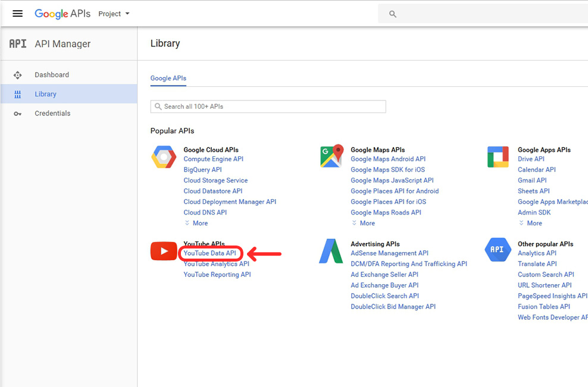Screen dimensions: 588x387
Task: Click the Google Cloud APIs hexagon icon
Action: pos(164,157)
